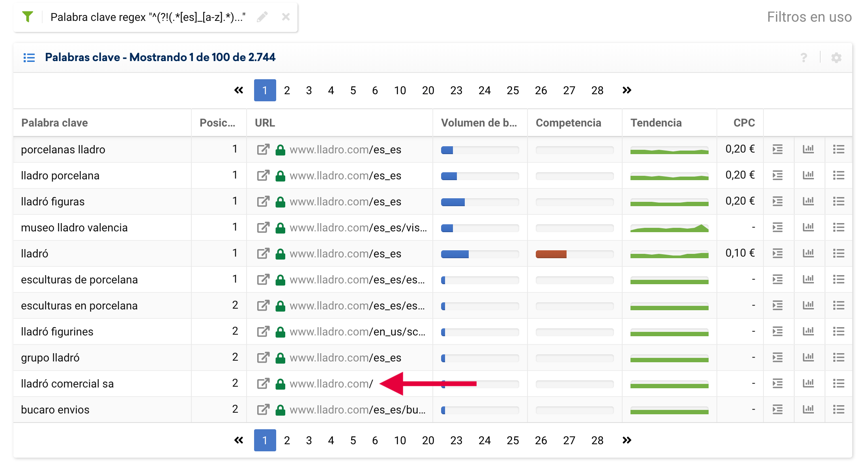
Task: Open external link for bucaro envios URL
Action: (x=263, y=410)
